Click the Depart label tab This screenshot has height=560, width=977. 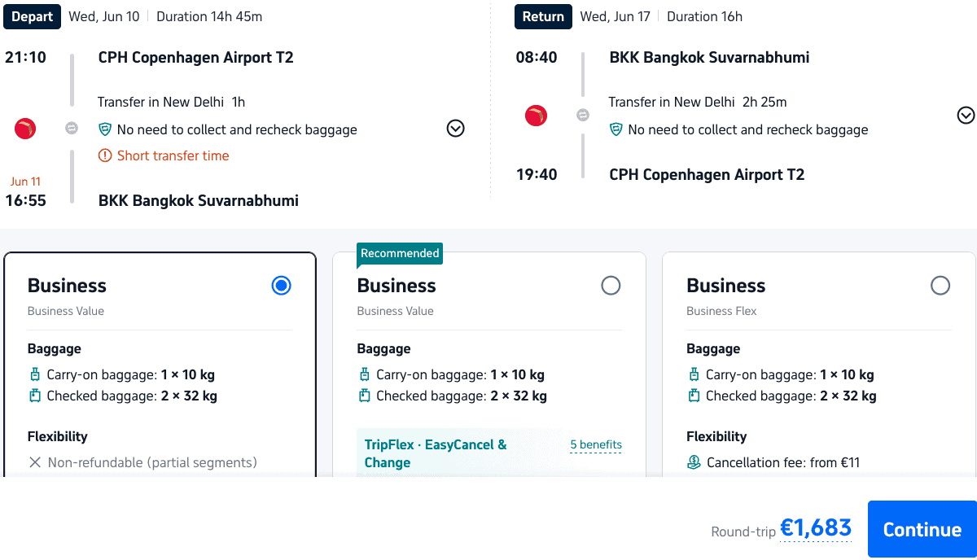pyautogui.click(x=33, y=16)
